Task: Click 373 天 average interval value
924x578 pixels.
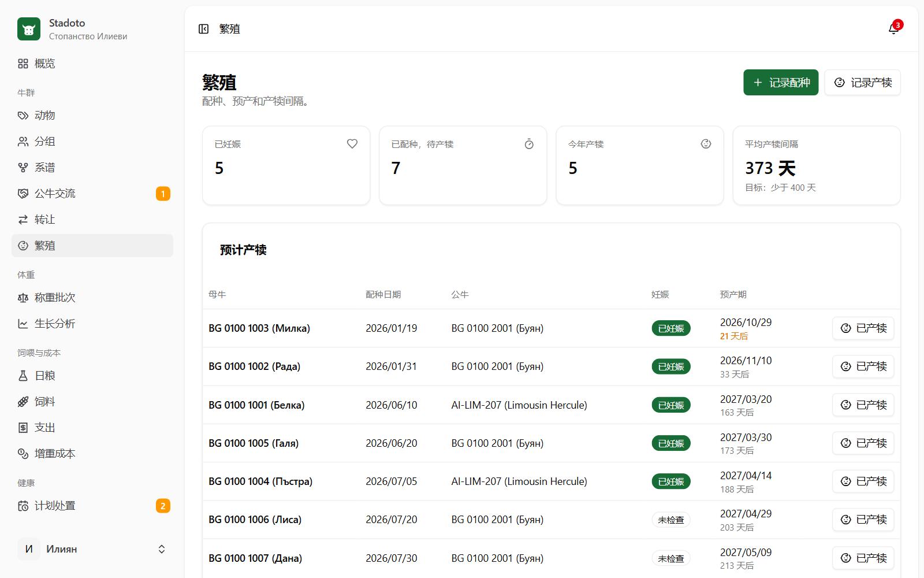Action: [x=770, y=168]
